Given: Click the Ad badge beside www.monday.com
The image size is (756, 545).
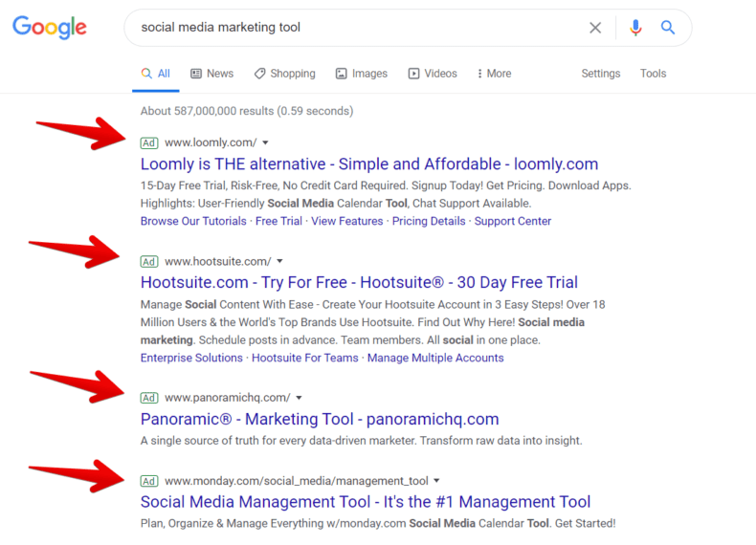Looking at the screenshot, I should point(149,481).
